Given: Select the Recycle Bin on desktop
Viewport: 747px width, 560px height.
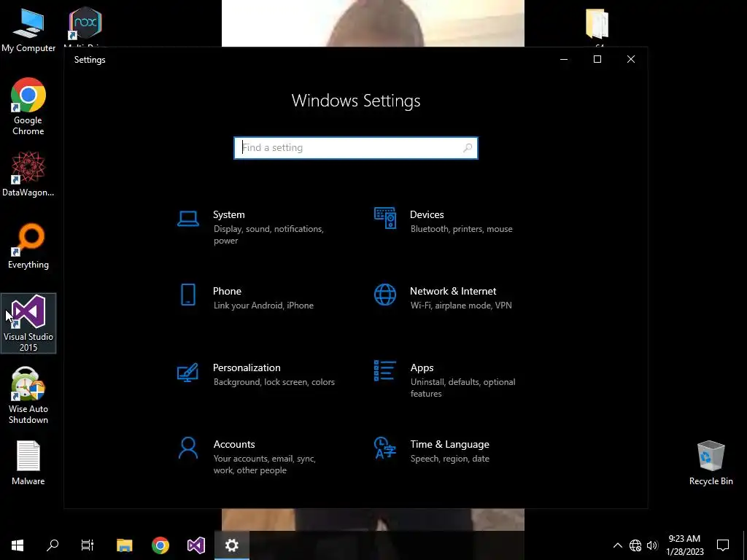Looking at the screenshot, I should click(x=711, y=463).
